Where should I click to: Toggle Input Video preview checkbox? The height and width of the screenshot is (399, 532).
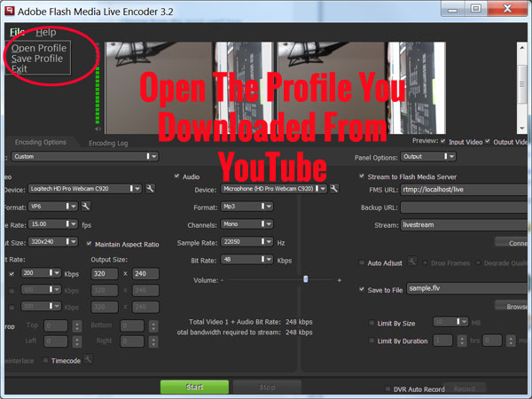tap(442, 141)
